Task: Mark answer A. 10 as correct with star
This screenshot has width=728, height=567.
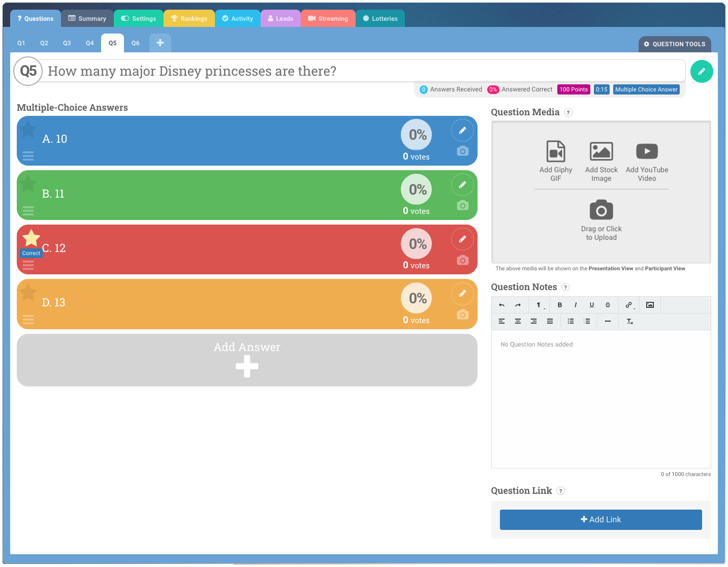Action: (28, 130)
